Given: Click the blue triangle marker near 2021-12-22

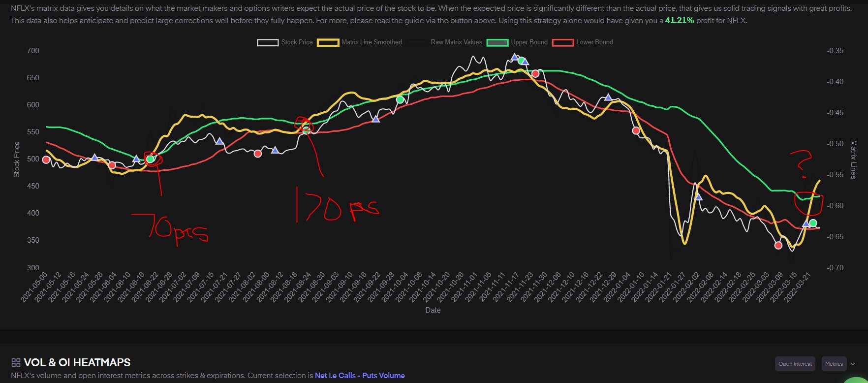Looking at the screenshot, I should click(608, 97).
